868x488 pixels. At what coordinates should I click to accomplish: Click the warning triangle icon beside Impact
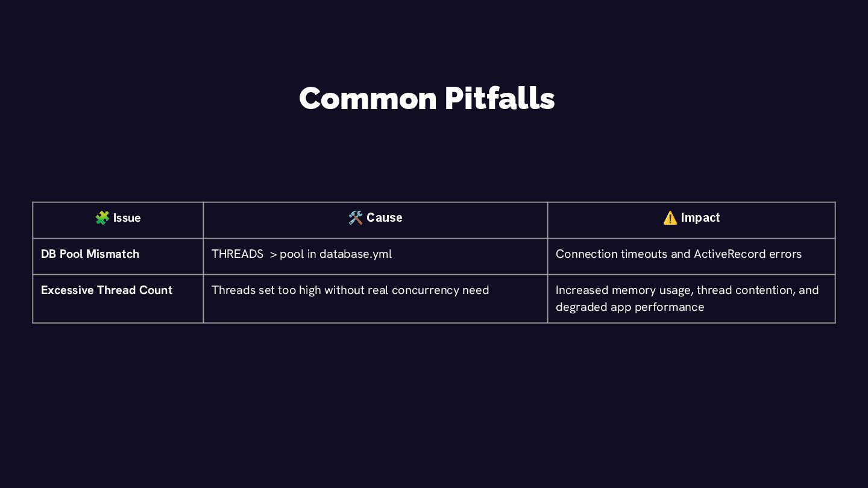click(x=670, y=218)
